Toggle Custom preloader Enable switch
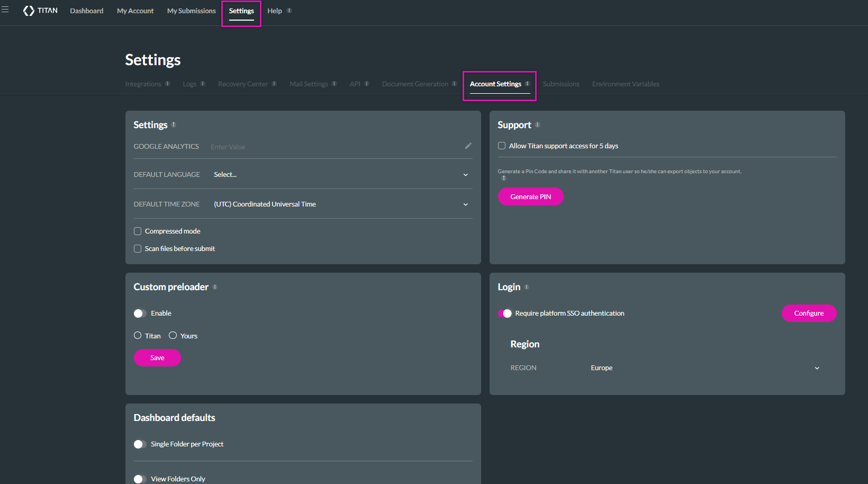Image resolution: width=868 pixels, height=484 pixels. (140, 313)
